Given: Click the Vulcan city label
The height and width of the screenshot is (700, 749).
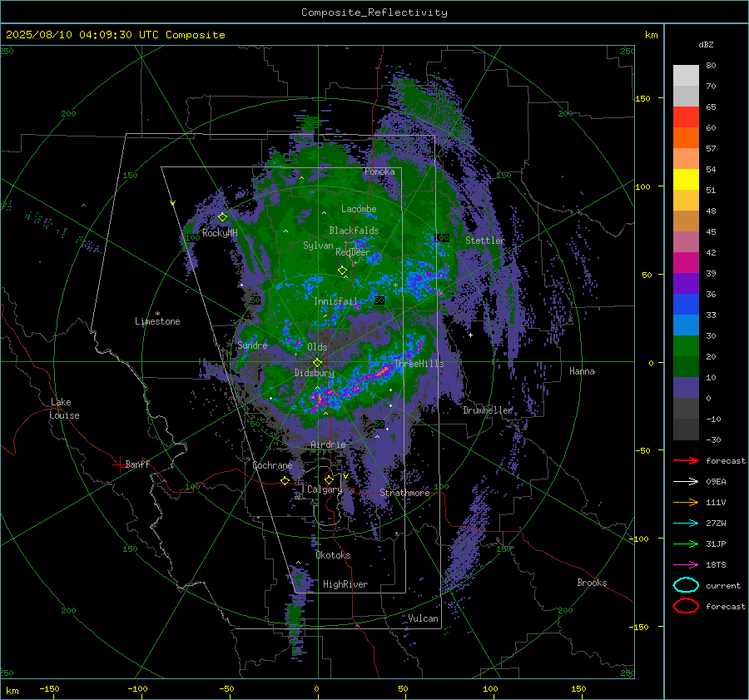Looking at the screenshot, I should pyautogui.click(x=424, y=618).
